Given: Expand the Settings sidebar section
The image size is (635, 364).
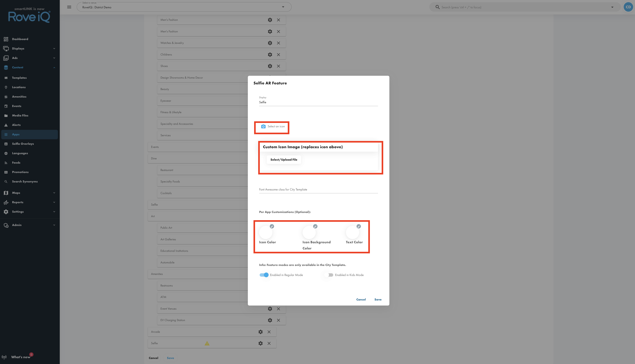Looking at the screenshot, I should coord(30,212).
